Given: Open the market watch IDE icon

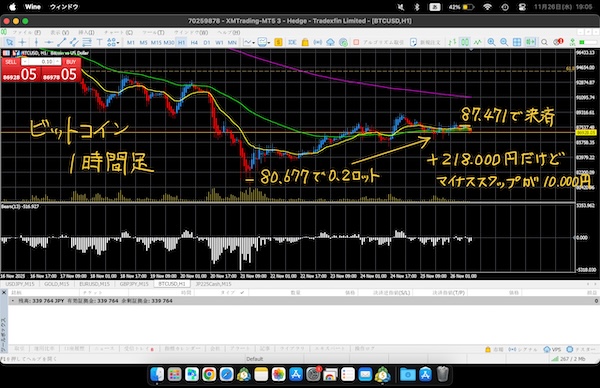Looking at the screenshot, I should click(x=292, y=42).
